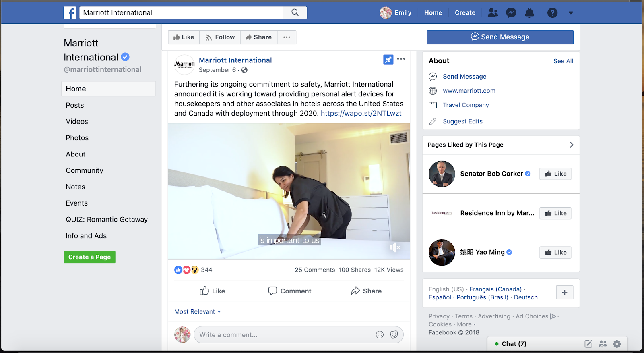Open the Photos section in sidebar
644x353 pixels.
coord(77,138)
